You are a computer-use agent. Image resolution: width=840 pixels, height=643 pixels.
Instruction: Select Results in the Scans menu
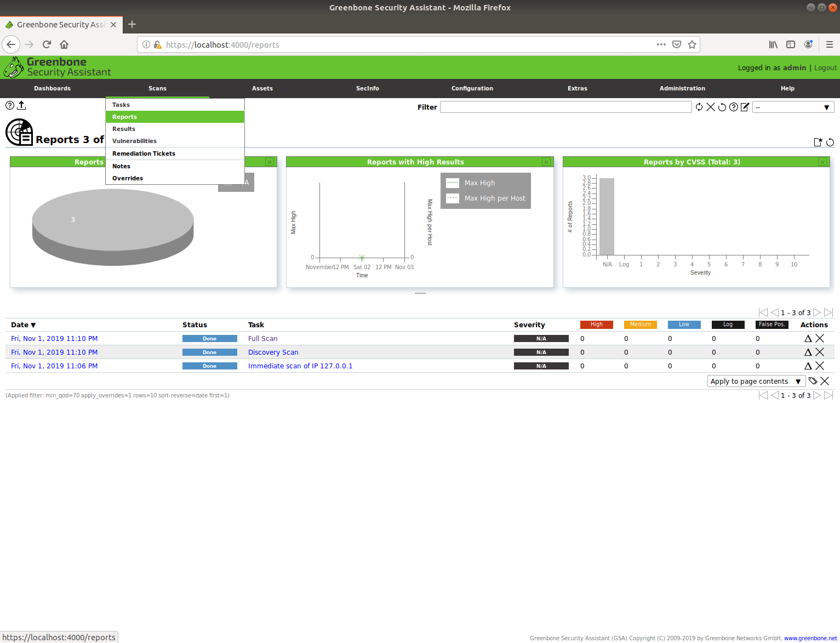[x=124, y=129]
